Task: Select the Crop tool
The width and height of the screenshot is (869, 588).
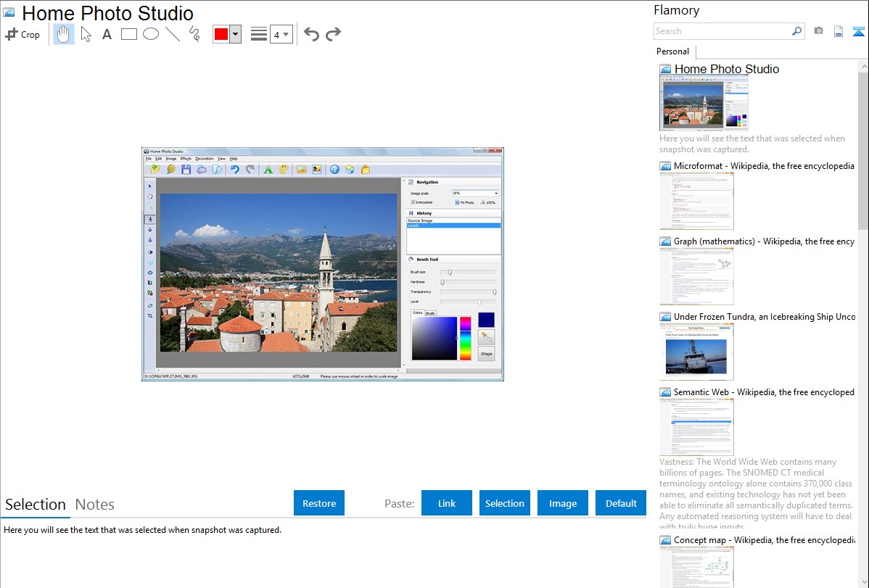Action: (x=22, y=34)
